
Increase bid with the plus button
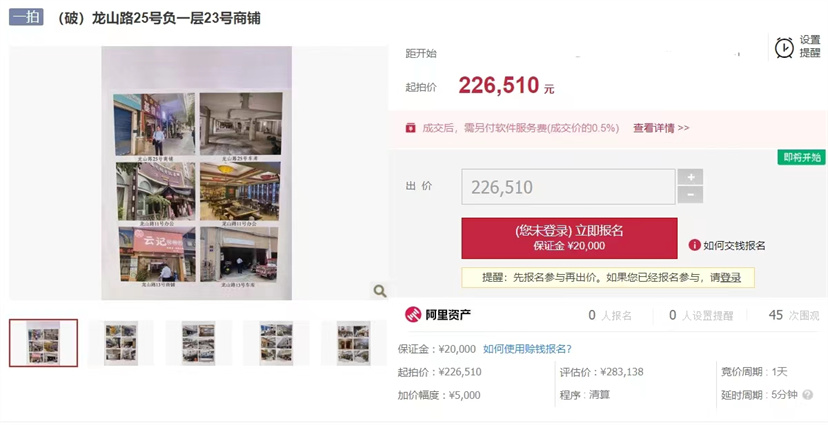(x=690, y=177)
